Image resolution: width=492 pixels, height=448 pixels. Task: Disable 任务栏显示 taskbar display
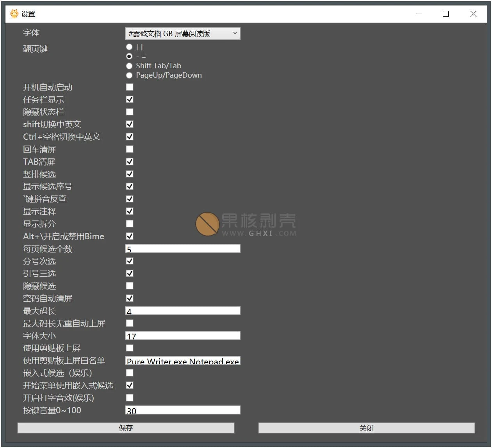129,99
